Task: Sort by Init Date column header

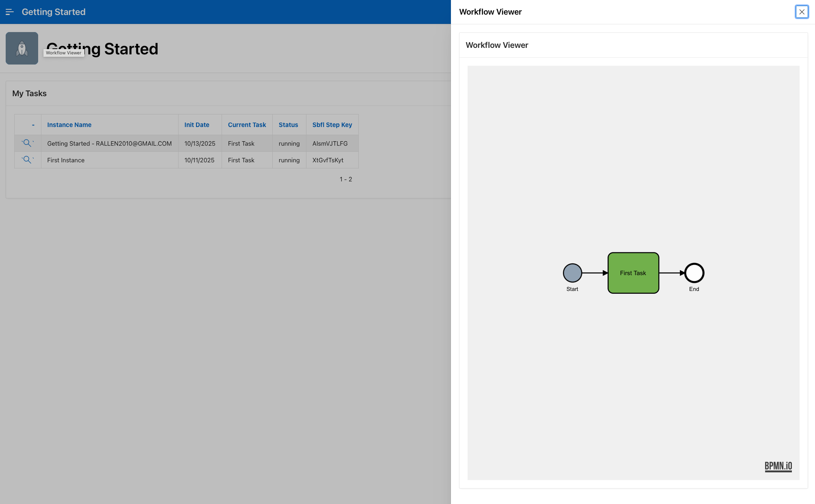Action: click(196, 125)
